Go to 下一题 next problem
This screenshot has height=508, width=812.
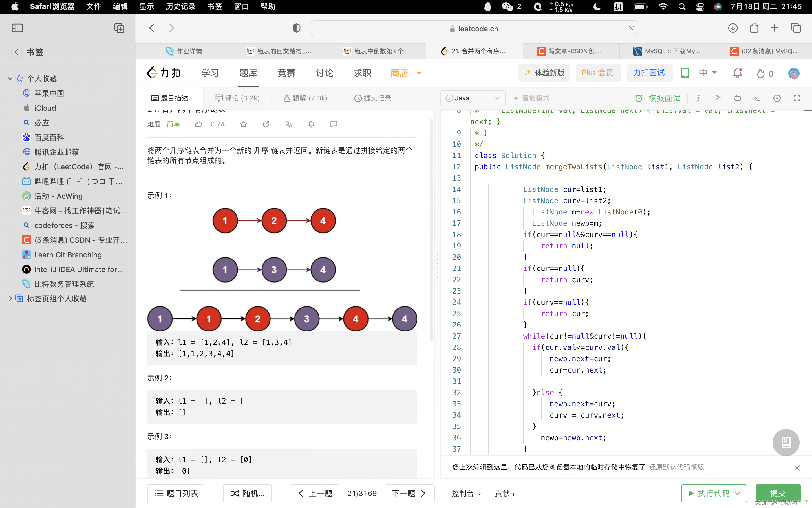tap(409, 493)
